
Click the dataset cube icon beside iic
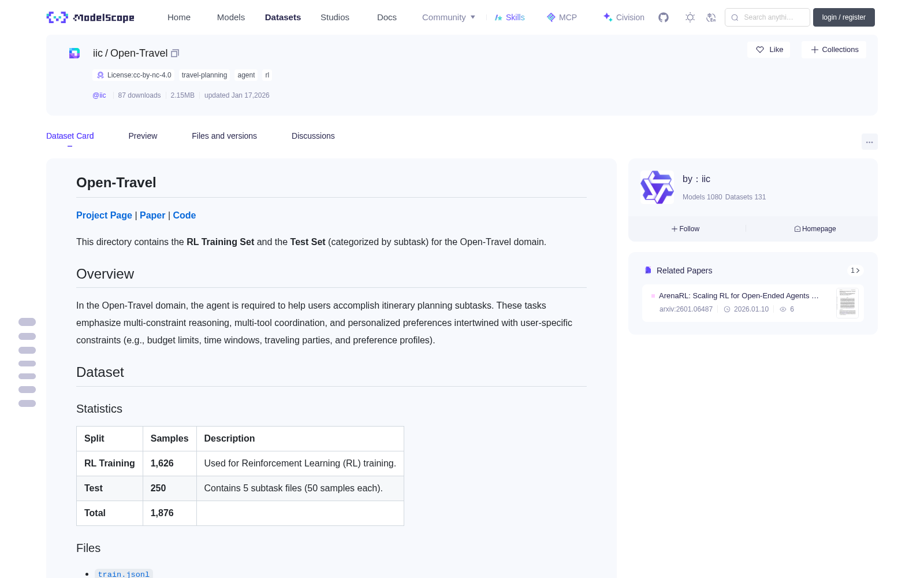click(x=74, y=53)
